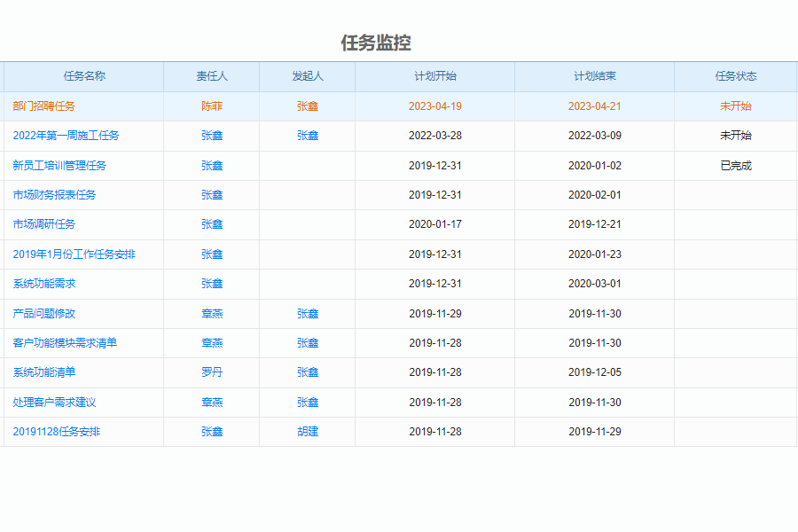Open the 部门招聘任务 task link
The width and height of the screenshot is (798, 532).
point(43,106)
